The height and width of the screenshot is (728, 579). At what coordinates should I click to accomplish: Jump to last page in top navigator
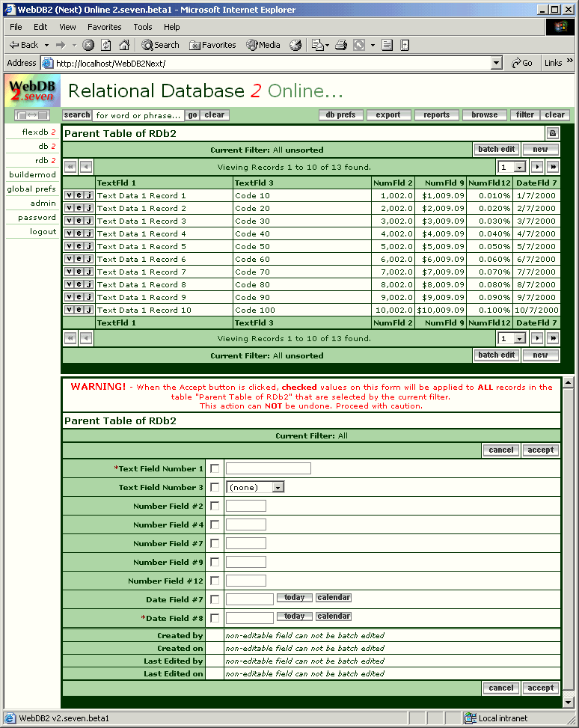coord(553,167)
